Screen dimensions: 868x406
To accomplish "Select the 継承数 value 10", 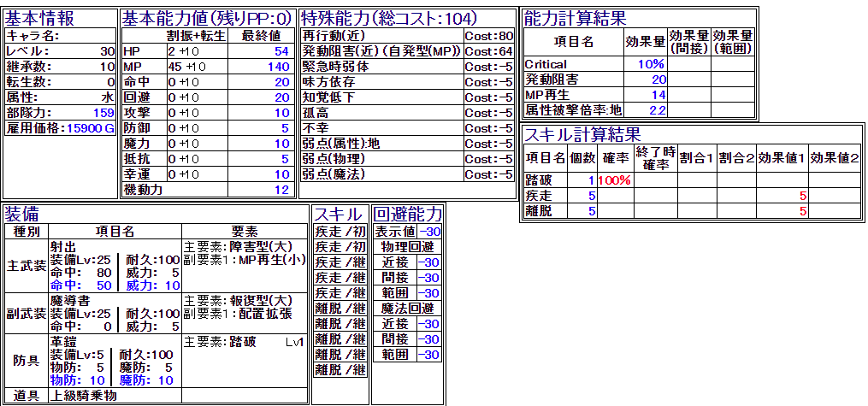I will pos(108,67).
